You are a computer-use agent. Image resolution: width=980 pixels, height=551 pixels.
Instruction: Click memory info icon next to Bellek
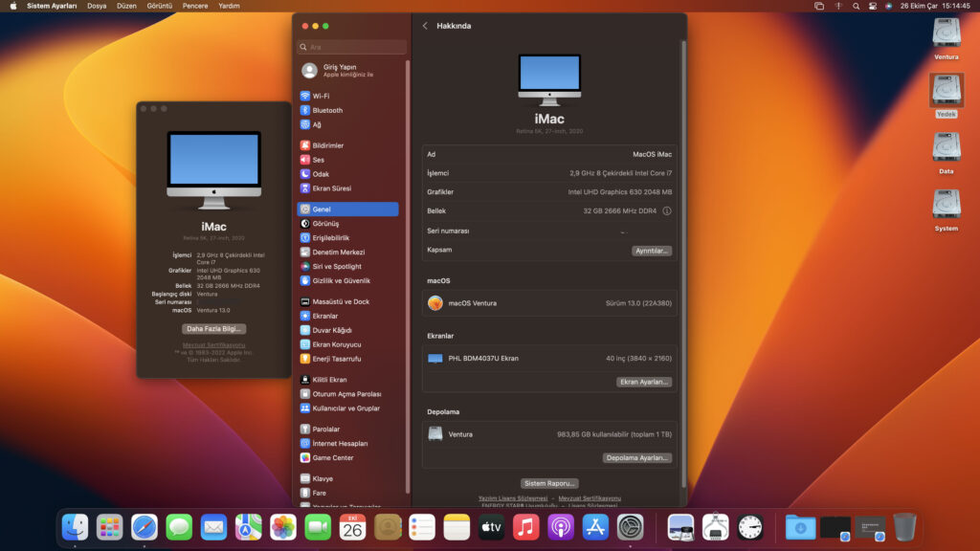coord(667,210)
